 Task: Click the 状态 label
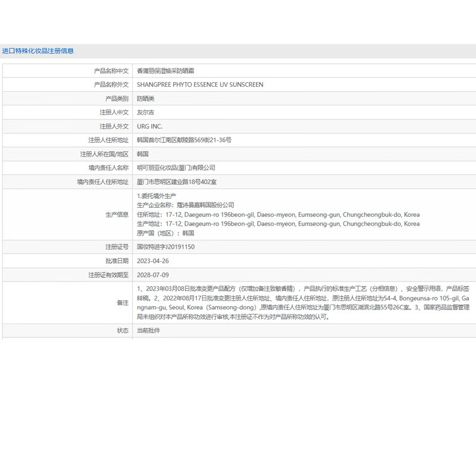123,331
